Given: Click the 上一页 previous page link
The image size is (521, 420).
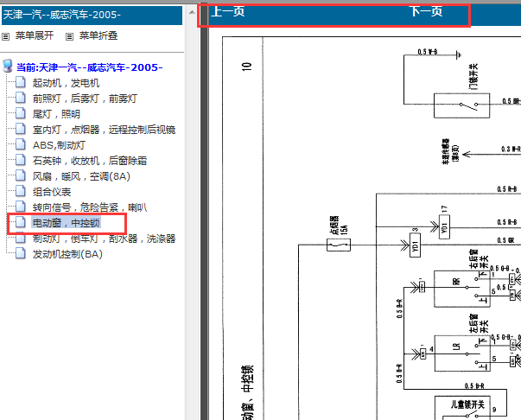Looking at the screenshot, I should 228,11.
